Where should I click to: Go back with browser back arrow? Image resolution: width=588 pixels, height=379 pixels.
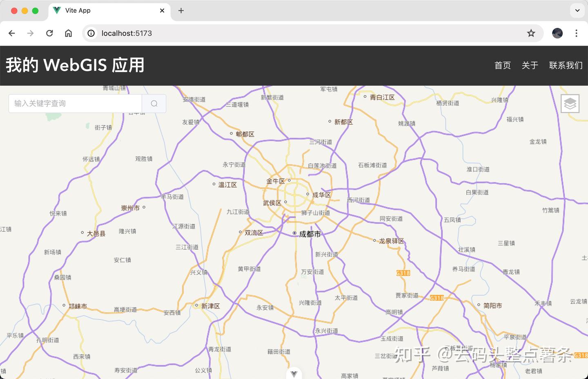(x=12, y=33)
